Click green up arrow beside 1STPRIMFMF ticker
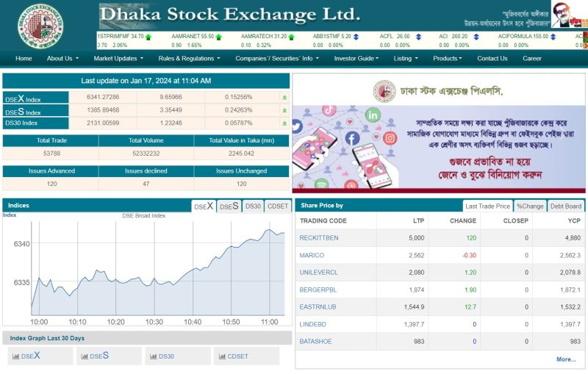Viewport: 588px width, 374px height. (x=148, y=36)
